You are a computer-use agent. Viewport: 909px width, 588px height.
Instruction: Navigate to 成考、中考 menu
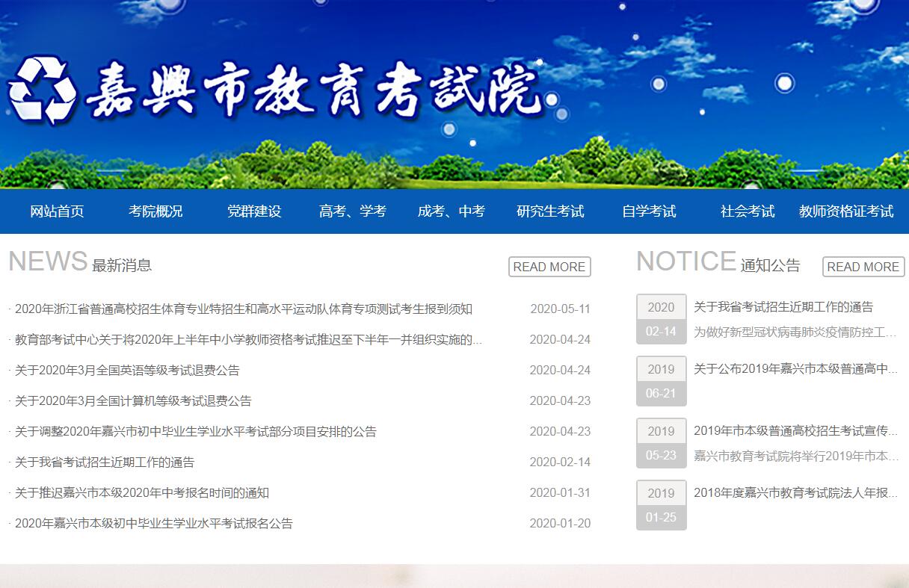pos(452,211)
